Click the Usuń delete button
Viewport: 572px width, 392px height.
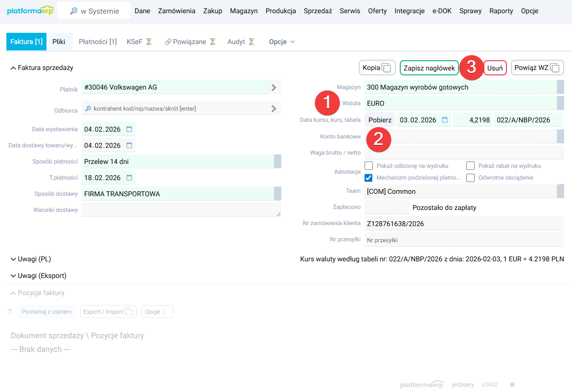(x=495, y=68)
